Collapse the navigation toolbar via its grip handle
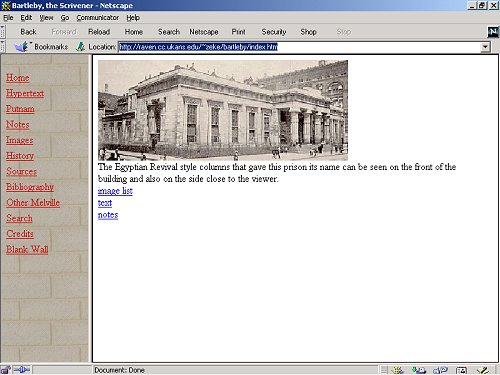Viewport: 500px width, 375px height. [2, 32]
